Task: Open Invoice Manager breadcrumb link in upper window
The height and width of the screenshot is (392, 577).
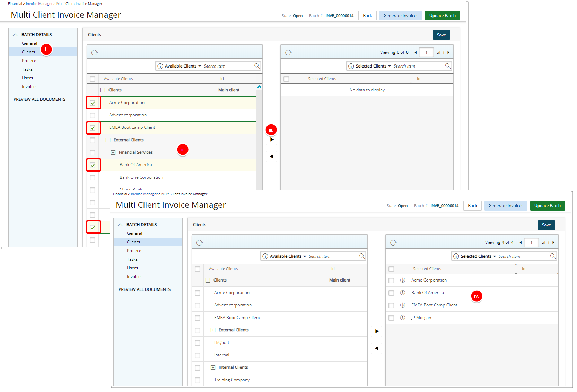Action: click(x=39, y=4)
